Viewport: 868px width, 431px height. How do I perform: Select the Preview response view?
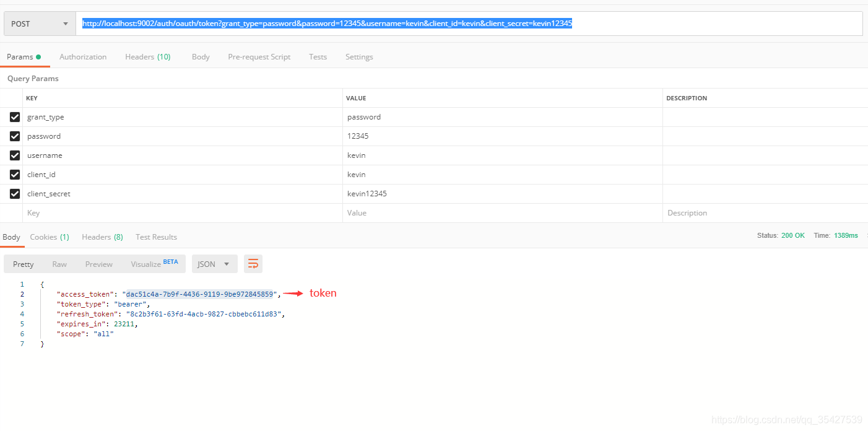pos(98,263)
